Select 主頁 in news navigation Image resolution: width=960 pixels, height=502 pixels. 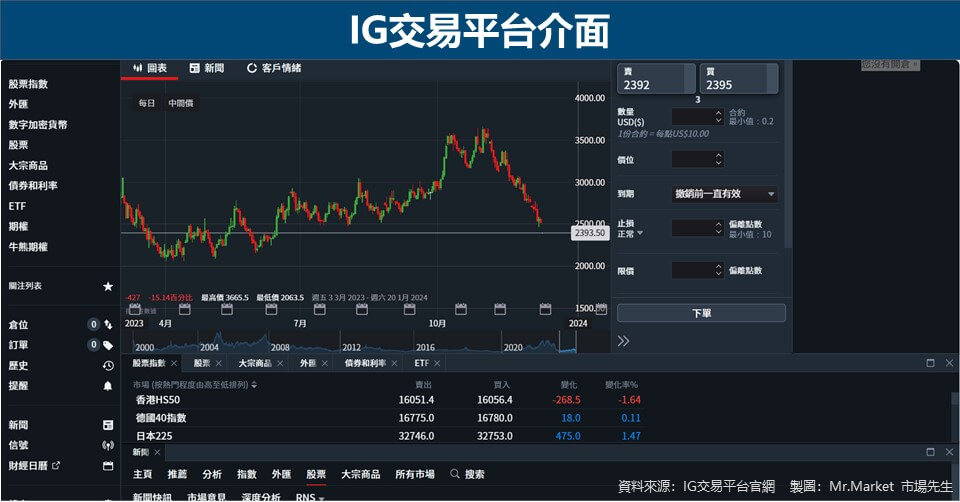pos(143,474)
